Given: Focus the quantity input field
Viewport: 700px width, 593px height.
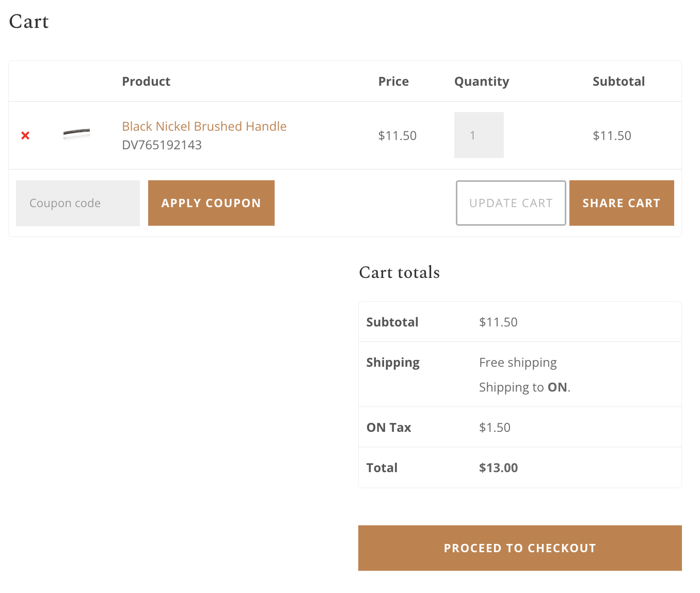Looking at the screenshot, I should coord(479,135).
